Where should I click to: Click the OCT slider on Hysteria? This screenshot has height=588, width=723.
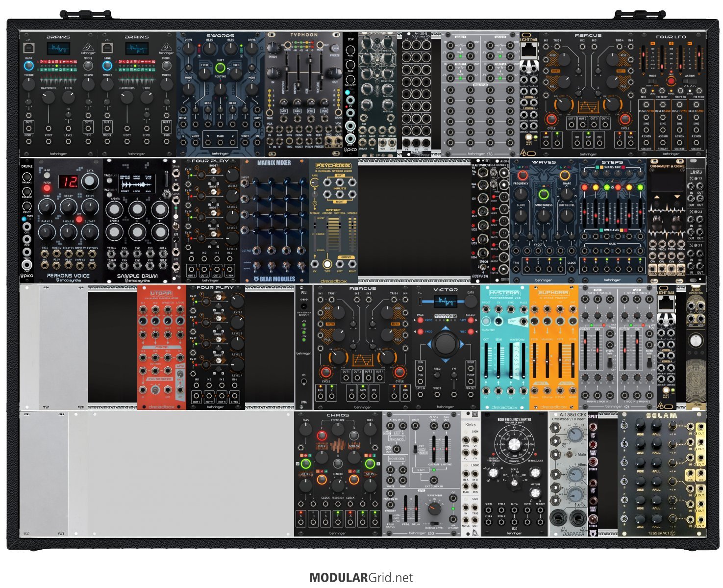(487, 362)
